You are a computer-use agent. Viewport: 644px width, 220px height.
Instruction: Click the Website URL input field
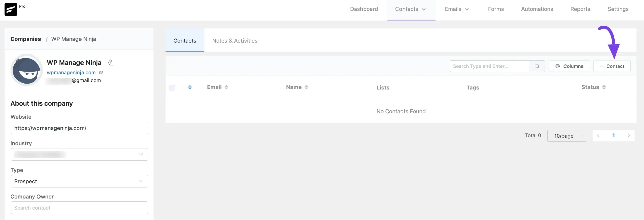[79, 128]
